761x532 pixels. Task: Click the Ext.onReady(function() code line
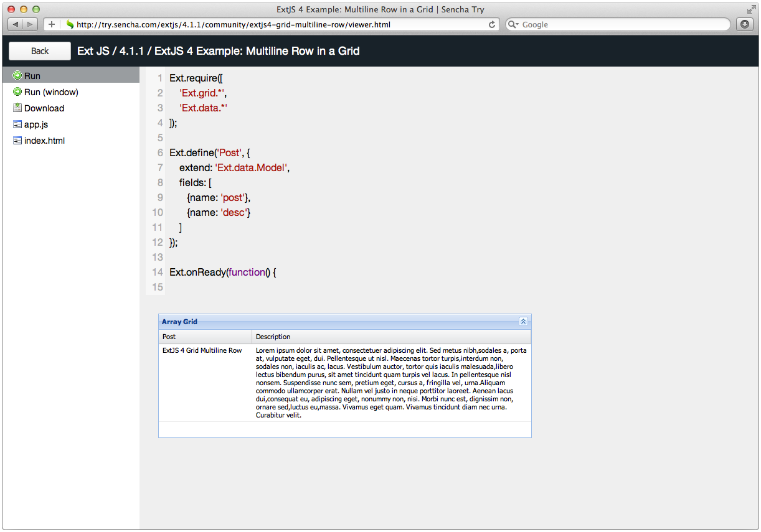point(222,273)
